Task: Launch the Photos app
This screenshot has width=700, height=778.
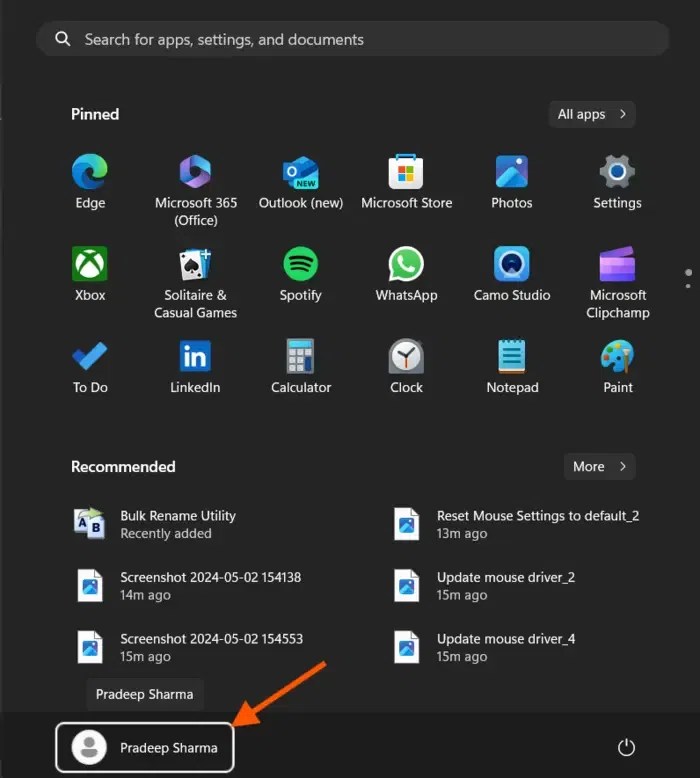Action: (511, 182)
